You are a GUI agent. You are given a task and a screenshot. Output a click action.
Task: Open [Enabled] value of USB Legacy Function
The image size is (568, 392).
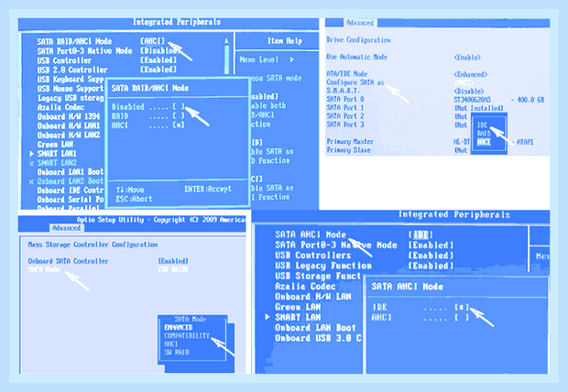click(x=431, y=266)
